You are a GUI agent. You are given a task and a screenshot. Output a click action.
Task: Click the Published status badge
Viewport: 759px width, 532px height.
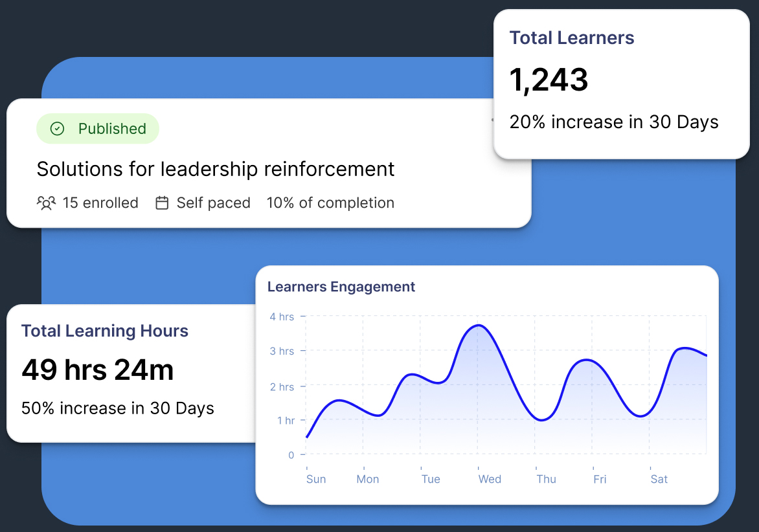click(98, 129)
